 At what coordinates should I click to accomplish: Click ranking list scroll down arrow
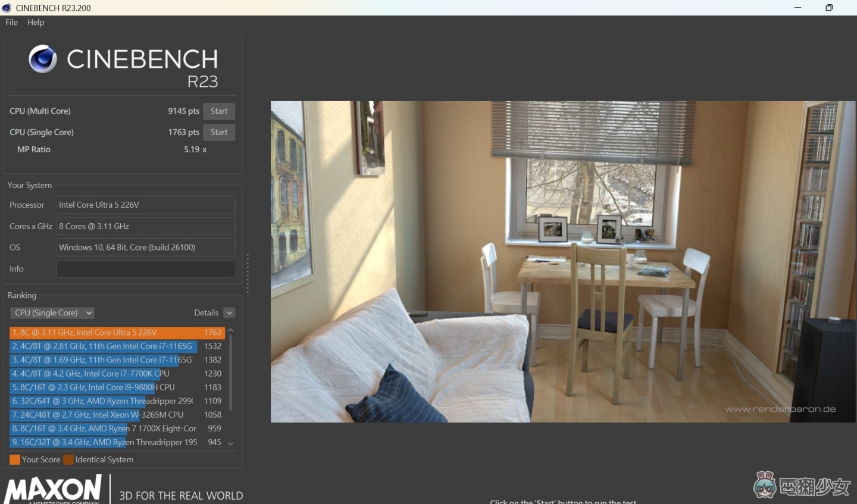click(x=231, y=443)
